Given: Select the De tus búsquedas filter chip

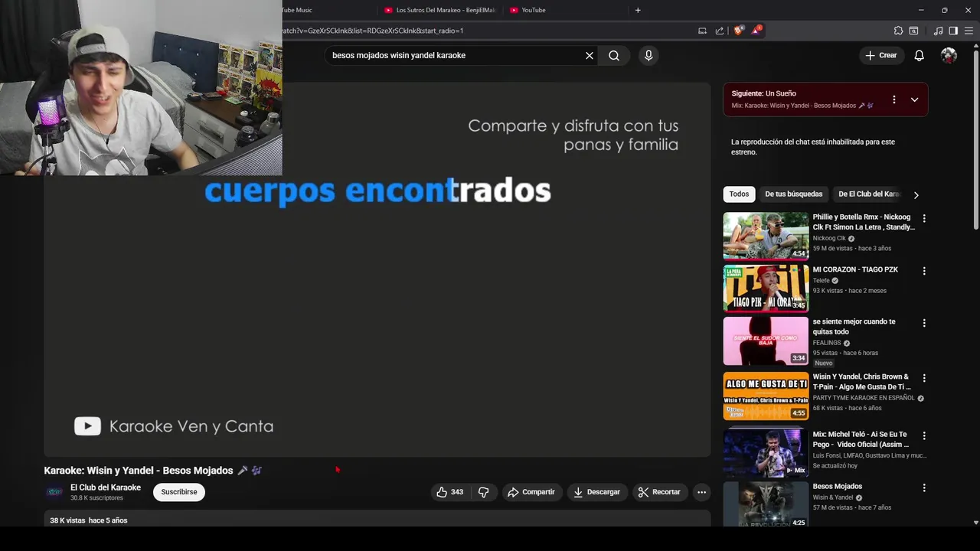Looking at the screenshot, I should [793, 194].
